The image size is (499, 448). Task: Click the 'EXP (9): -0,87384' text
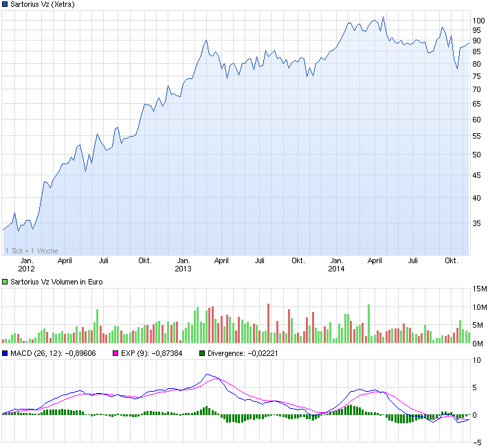151,353
